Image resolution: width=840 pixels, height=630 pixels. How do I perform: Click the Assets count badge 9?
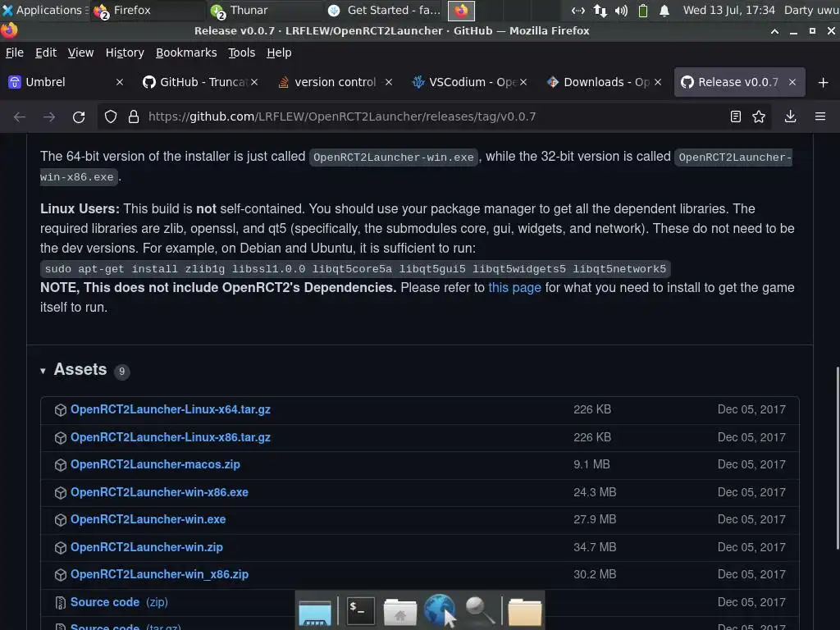tap(121, 372)
